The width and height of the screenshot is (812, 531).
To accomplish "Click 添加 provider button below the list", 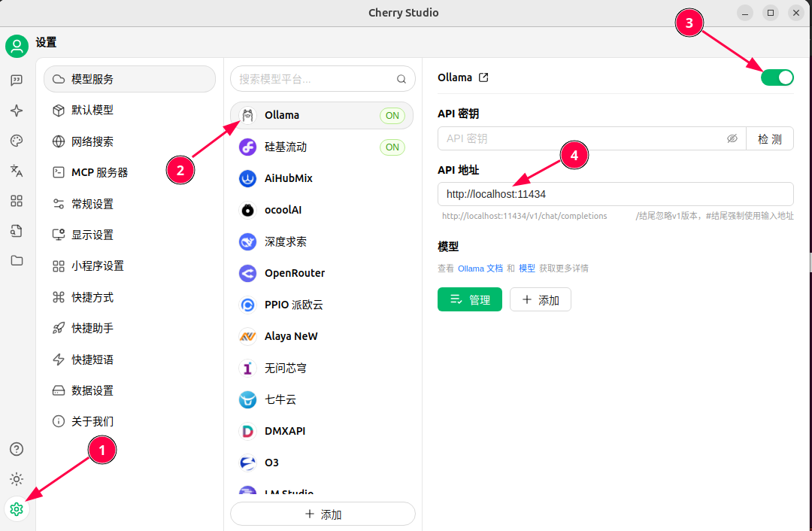I will (x=323, y=514).
